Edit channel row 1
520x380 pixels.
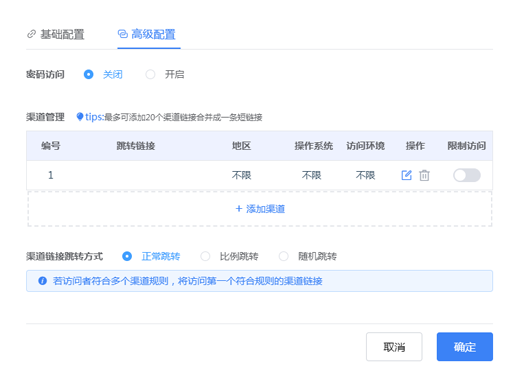tap(406, 175)
